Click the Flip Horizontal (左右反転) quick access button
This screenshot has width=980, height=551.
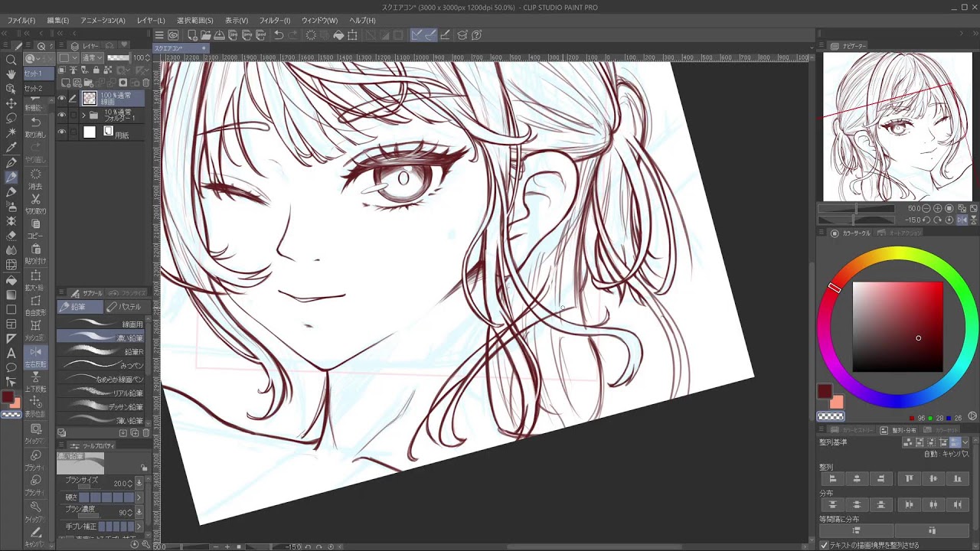pyautogui.click(x=35, y=356)
